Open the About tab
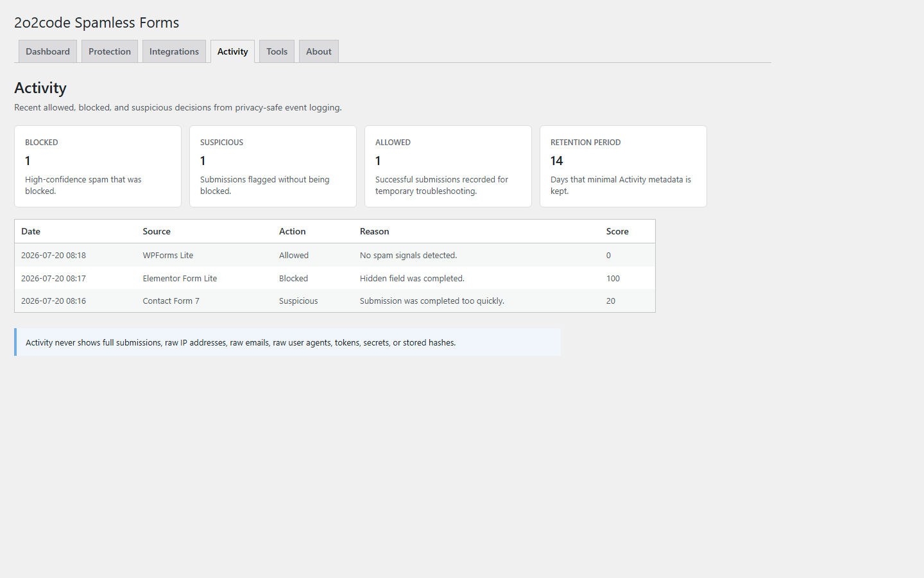The height and width of the screenshot is (578, 924). (x=319, y=51)
